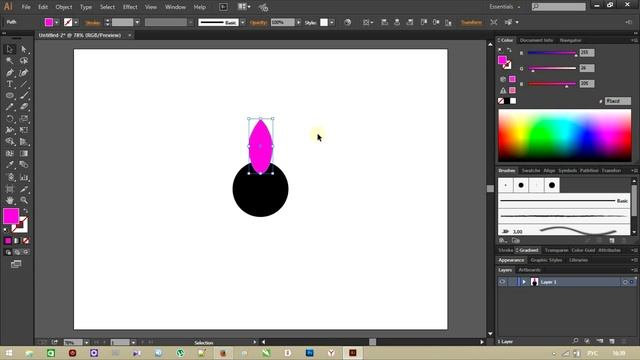
Task: Open Change Screen Mode button
Action: [16, 264]
